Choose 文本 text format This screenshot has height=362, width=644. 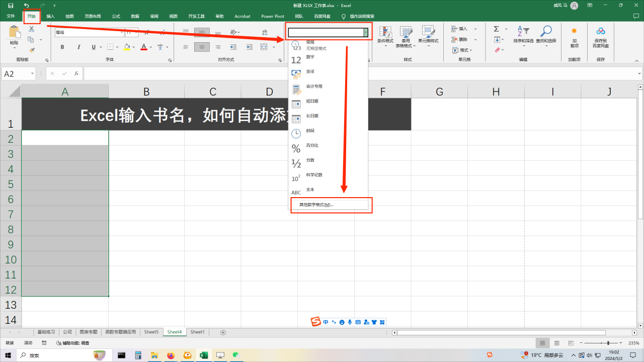coord(328,192)
